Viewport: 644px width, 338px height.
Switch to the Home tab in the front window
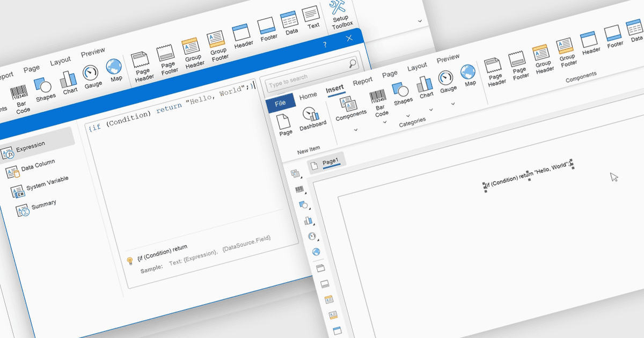(x=308, y=95)
